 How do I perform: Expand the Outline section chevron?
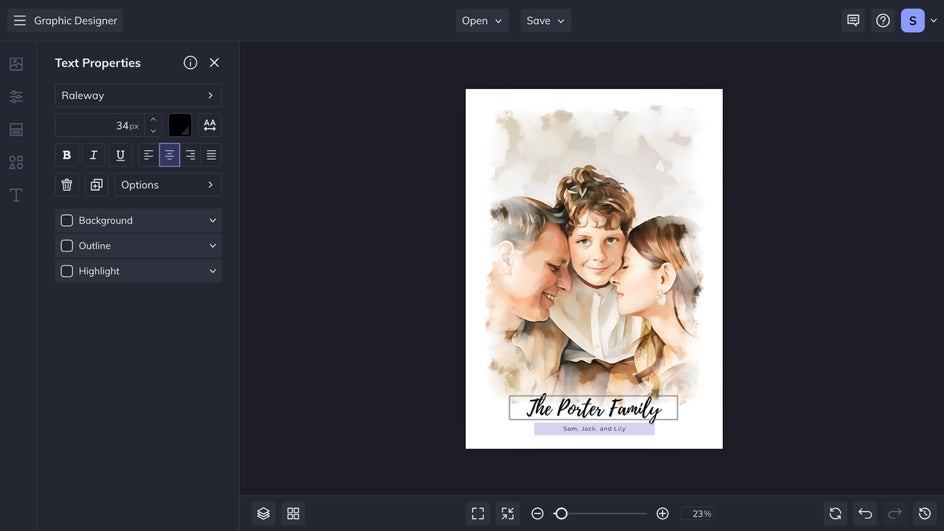[213, 246]
